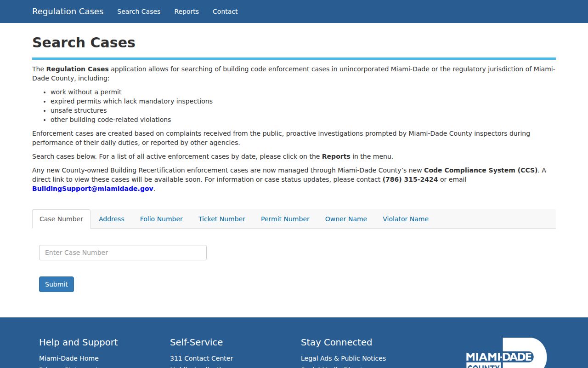Switch to the Permit Number tab
This screenshot has height=368, width=588.
click(x=285, y=219)
